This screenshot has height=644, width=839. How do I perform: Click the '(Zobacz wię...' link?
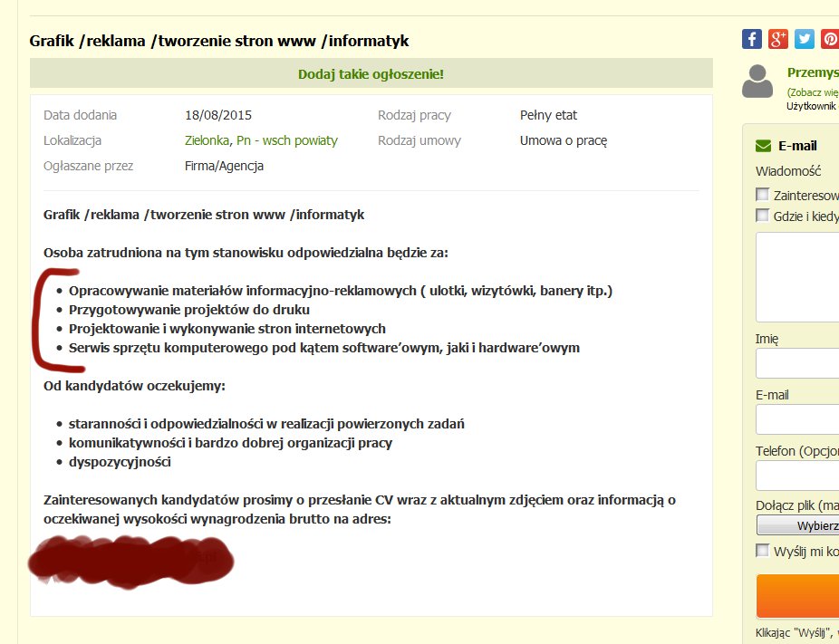tap(812, 92)
